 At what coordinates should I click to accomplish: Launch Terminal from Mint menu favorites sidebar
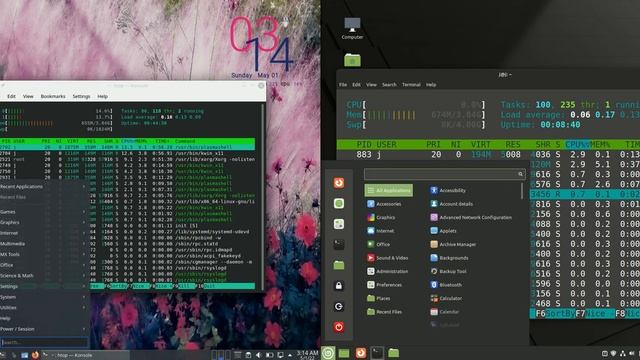tap(338, 244)
